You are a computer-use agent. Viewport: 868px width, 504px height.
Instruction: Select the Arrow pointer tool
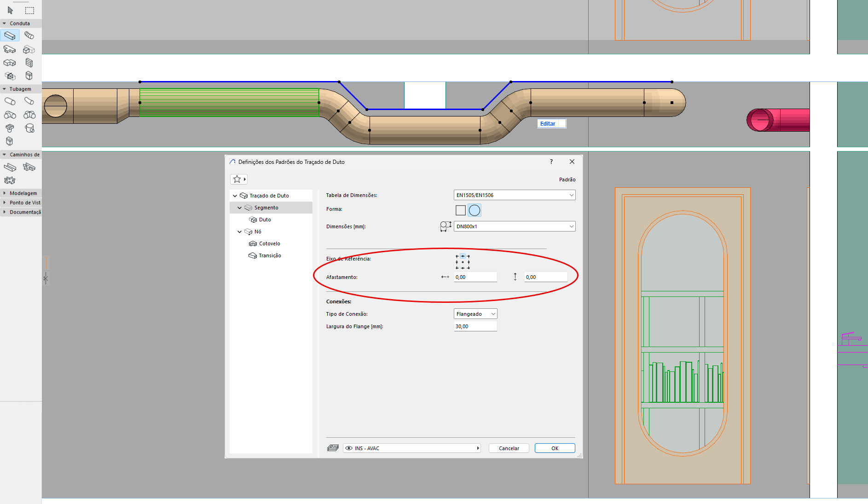coord(10,10)
